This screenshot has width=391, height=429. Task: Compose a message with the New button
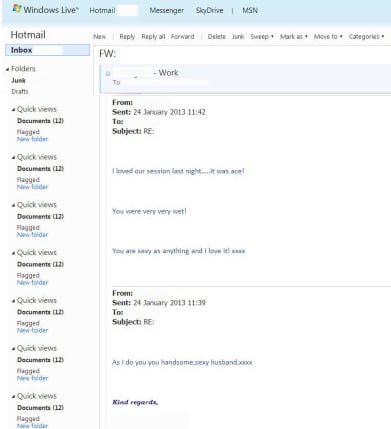(x=99, y=37)
